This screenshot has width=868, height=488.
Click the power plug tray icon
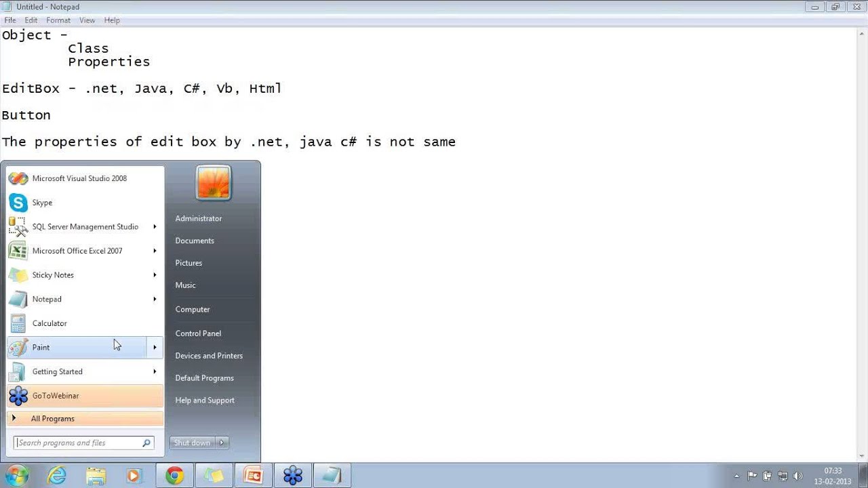click(767, 476)
